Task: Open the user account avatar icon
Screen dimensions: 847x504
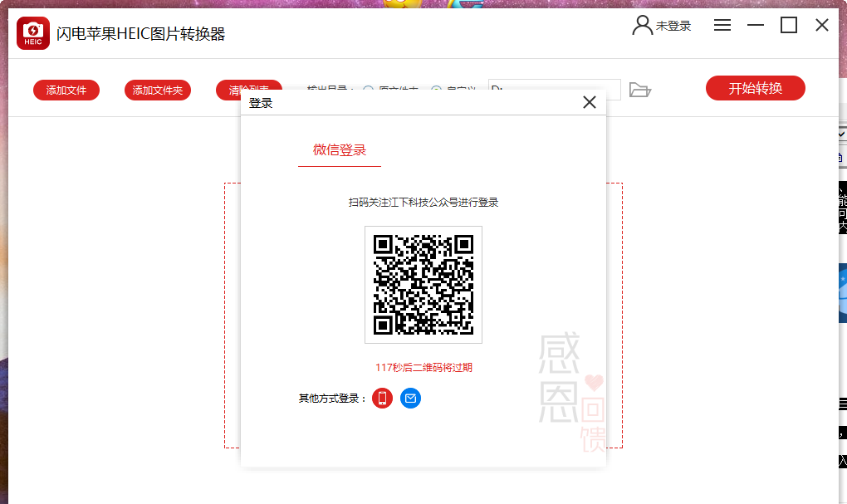Action: 642,26
